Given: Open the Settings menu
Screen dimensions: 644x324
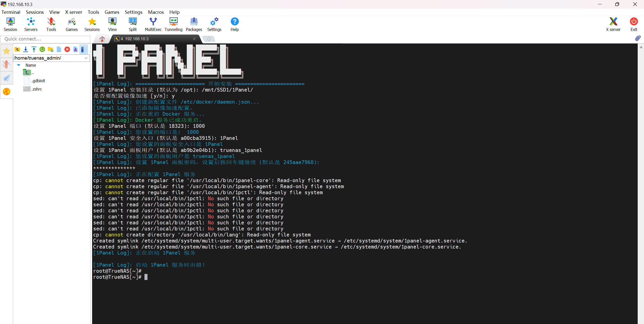Looking at the screenshot, I should 133,12.
